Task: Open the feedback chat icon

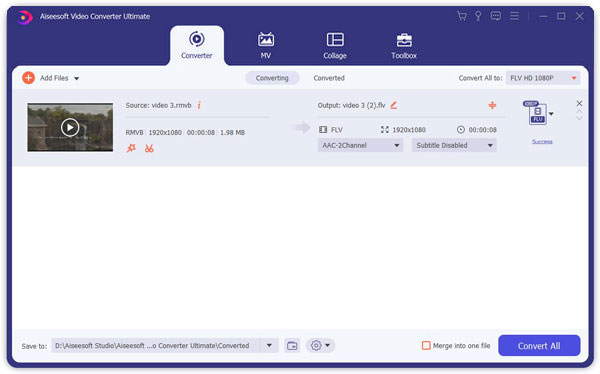Action: (496, 16)
